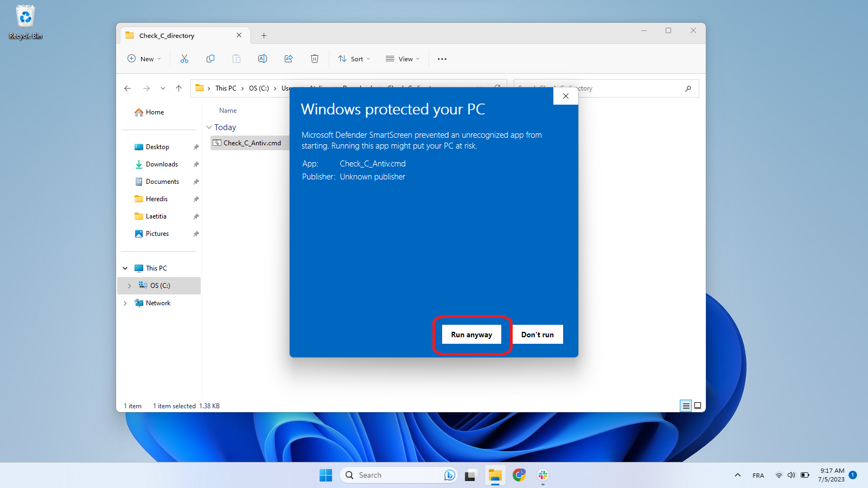The image size is (868, 488).
Task: Click the Share icon in toolbar
Action: pos(289,59)
